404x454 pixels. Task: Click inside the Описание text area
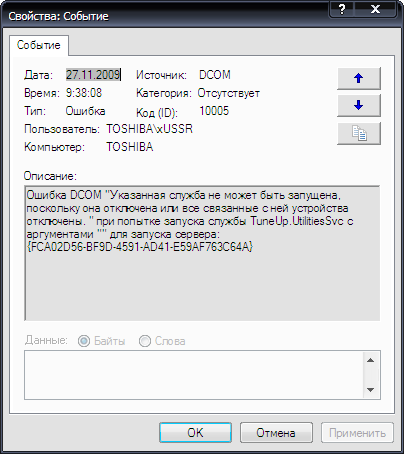202,253
